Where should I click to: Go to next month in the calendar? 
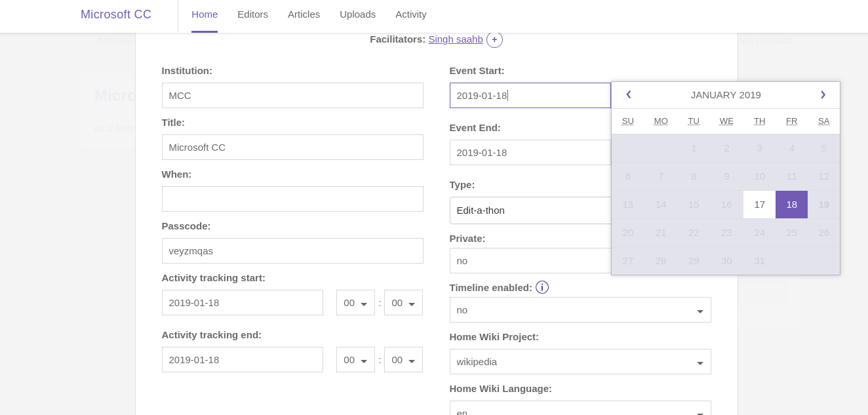[823, 95]
